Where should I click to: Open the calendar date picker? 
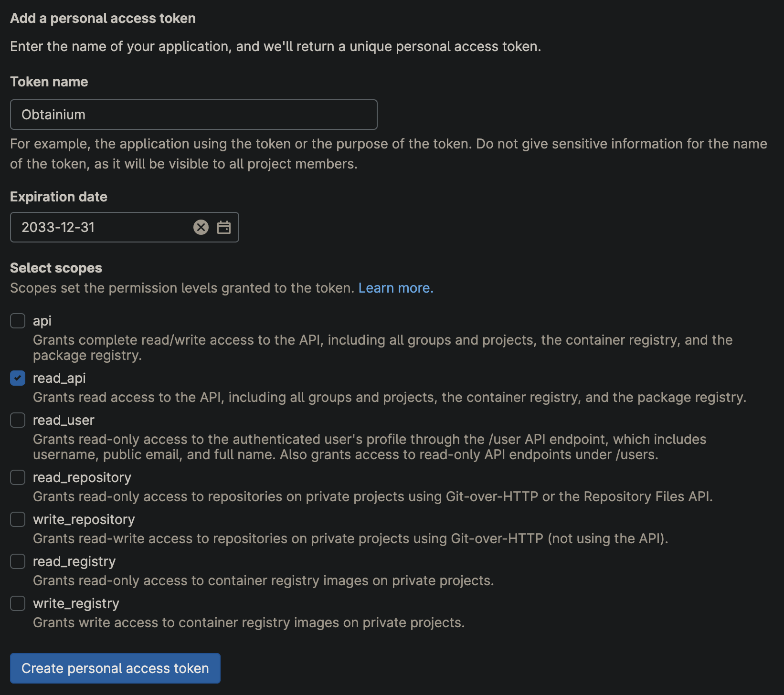tap(224, 227)
